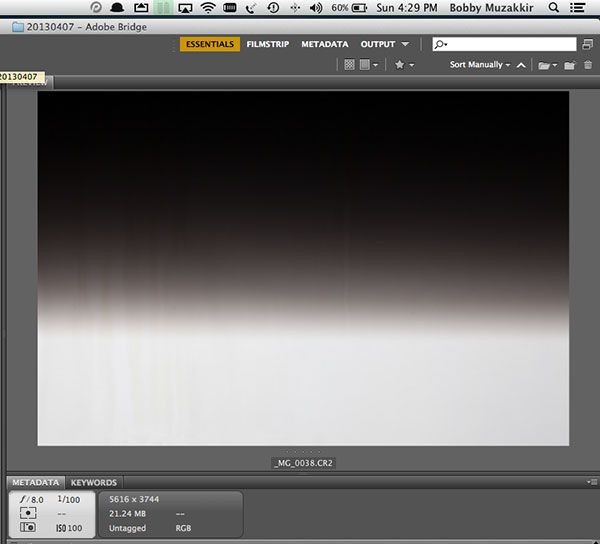The height and width of the screenshot is (544, 600).
Task: Toggle ascending sort order arrow
Action: 521,65
